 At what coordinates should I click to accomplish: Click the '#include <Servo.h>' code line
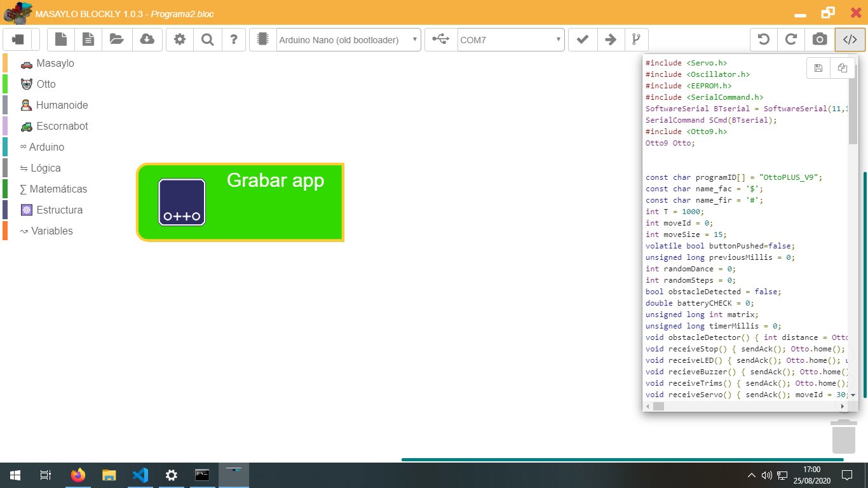pos(686,63)
